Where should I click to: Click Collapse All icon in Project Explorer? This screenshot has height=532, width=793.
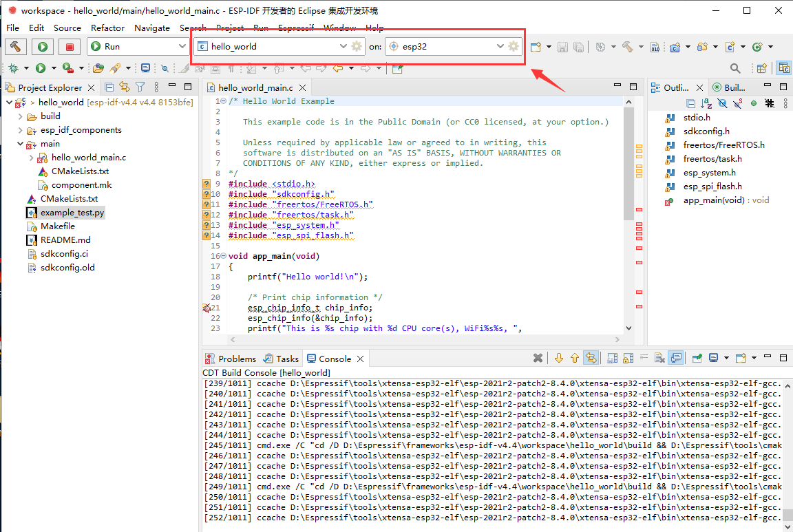click(x=109, y=87)
